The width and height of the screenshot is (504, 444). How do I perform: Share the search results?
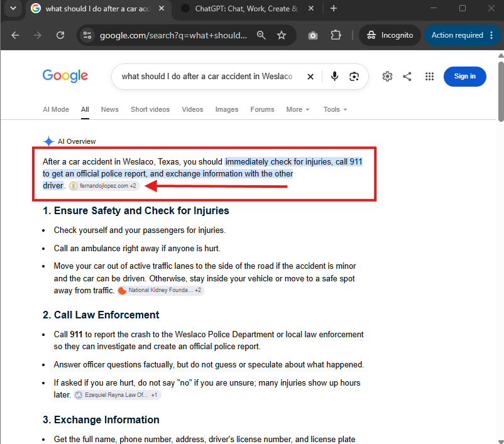[x=407, y=77]
